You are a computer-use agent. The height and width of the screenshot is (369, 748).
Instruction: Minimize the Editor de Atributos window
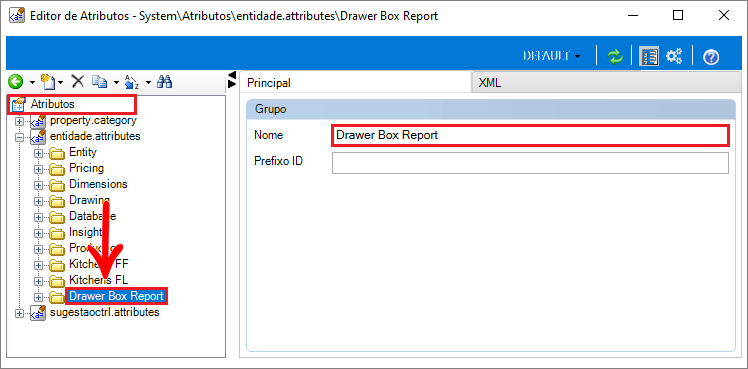pyautogui.click(x=633, y=16)
